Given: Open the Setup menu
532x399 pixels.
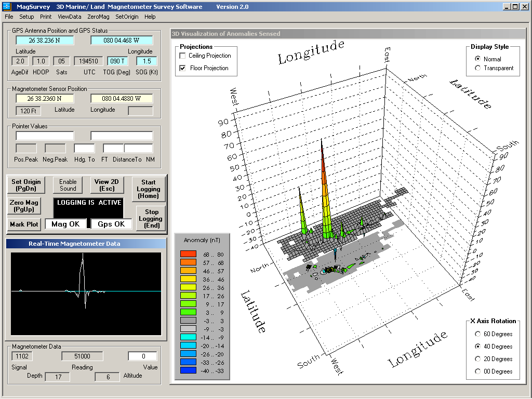Looking at the screenshot, I should tap(26, 16).
